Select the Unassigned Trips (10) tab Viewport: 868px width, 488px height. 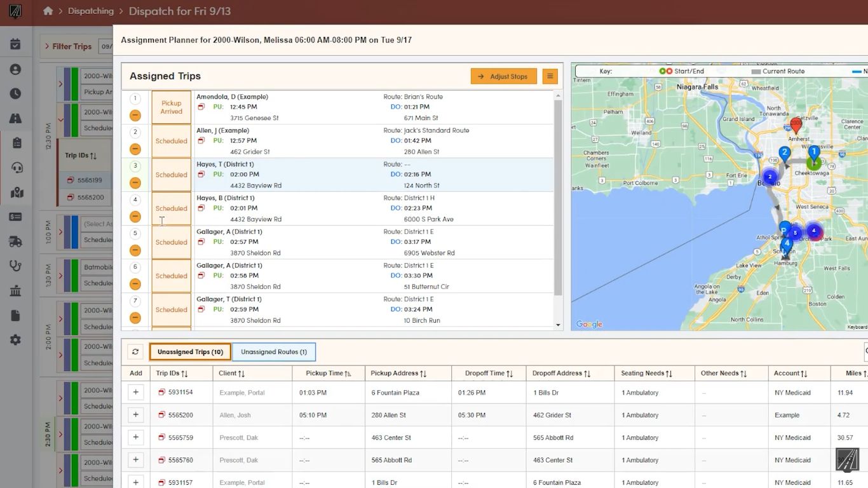(190, 352)
